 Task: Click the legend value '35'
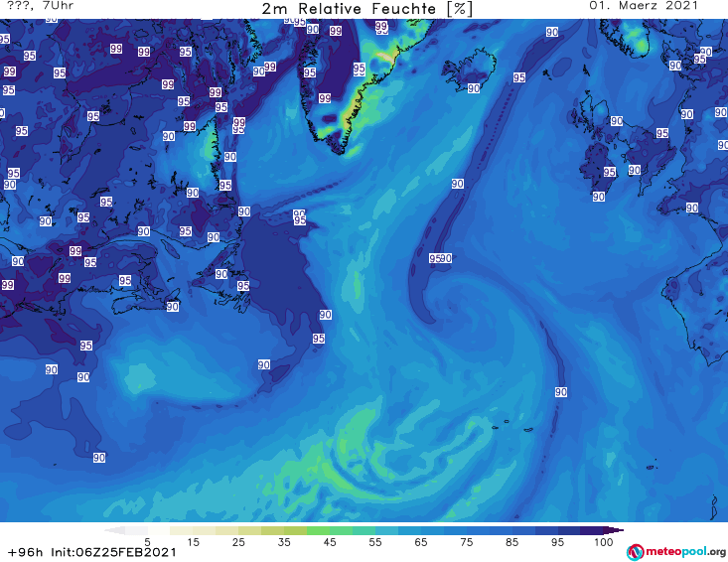(x=284, y=542)
